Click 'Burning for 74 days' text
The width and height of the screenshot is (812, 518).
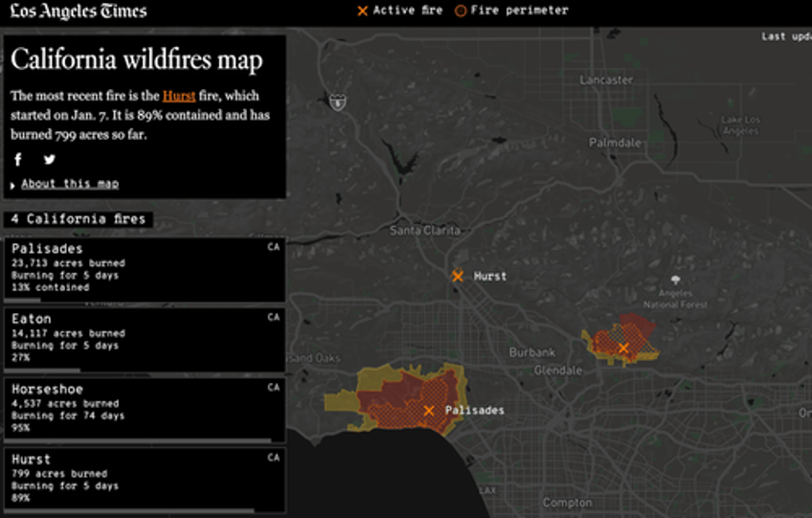pos(68,416)
